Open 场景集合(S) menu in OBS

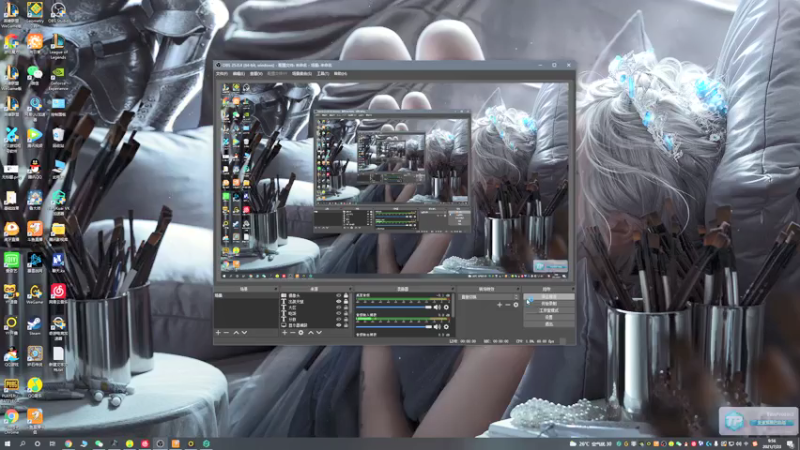click(302, 73)
